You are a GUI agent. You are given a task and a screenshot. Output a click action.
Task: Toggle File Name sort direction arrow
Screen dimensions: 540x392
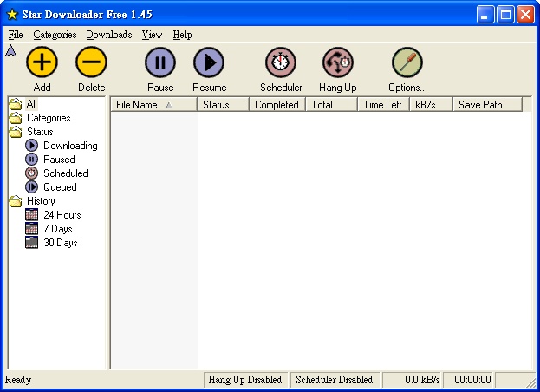click(169, 105)
